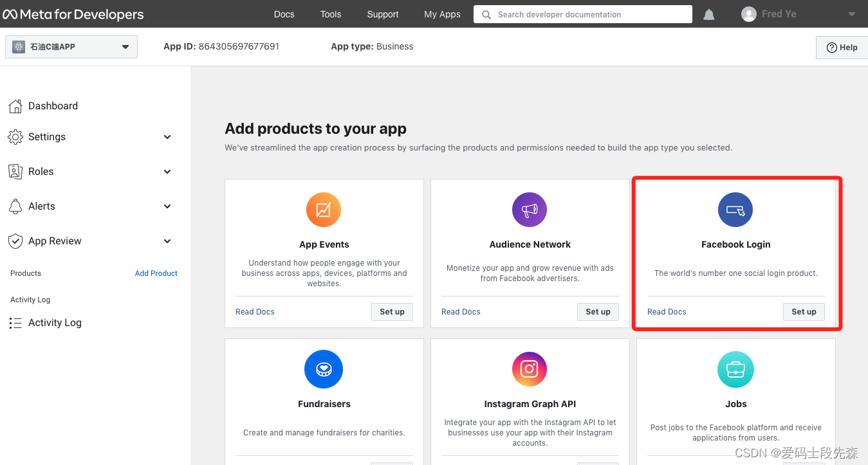
Task: Click the Fred Ye username
Action: (779, 14)
